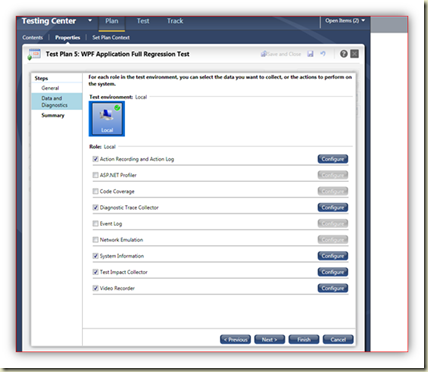Viewport: 428px width, 372px height.
Task: Switch to the Plan tab
Action: 112,21
